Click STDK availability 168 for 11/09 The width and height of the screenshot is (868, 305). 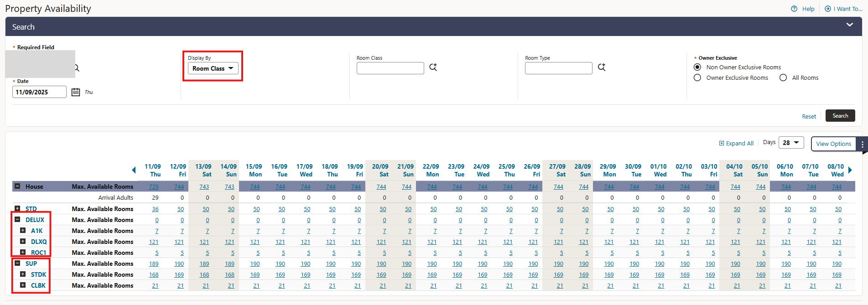click(x=154, y=275)
